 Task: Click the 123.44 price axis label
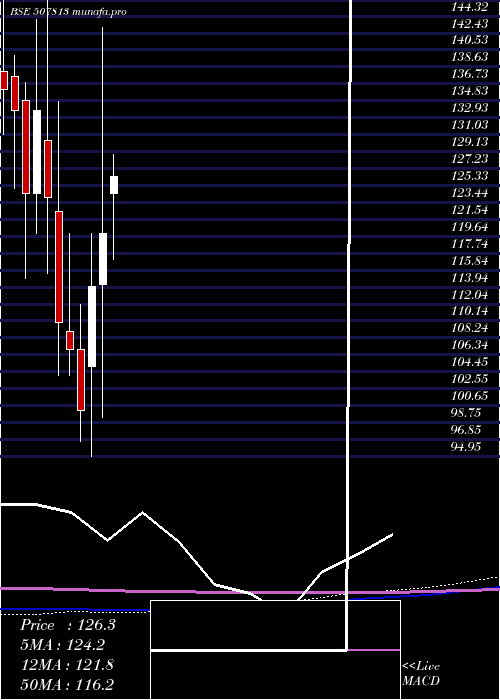470,193
